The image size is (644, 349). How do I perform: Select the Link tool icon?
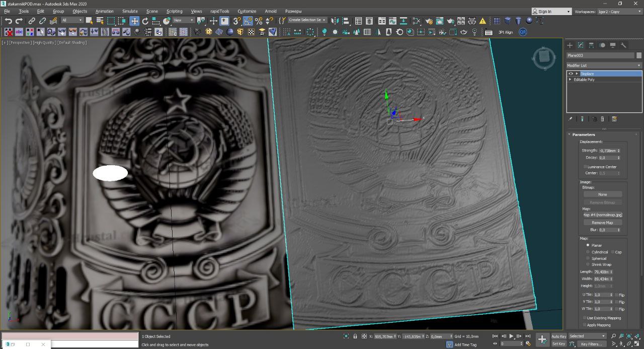pyautogui.click(x=32, y=21)
